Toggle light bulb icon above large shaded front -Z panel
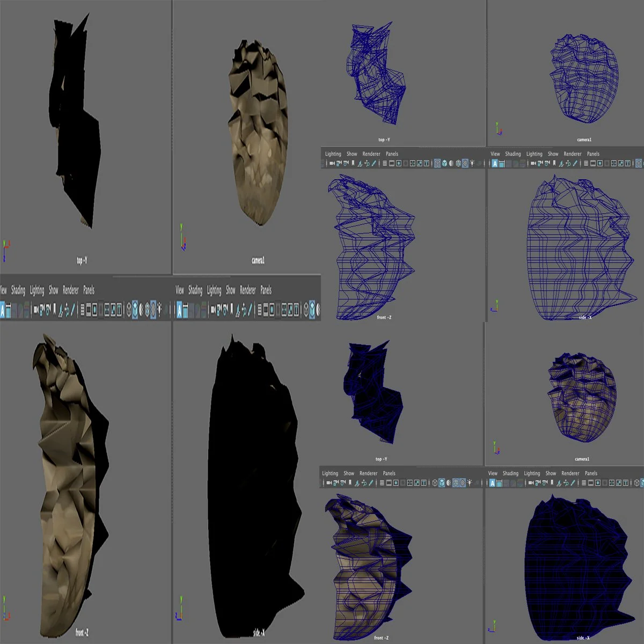This screenshot has height=644, width=644. 160,310
